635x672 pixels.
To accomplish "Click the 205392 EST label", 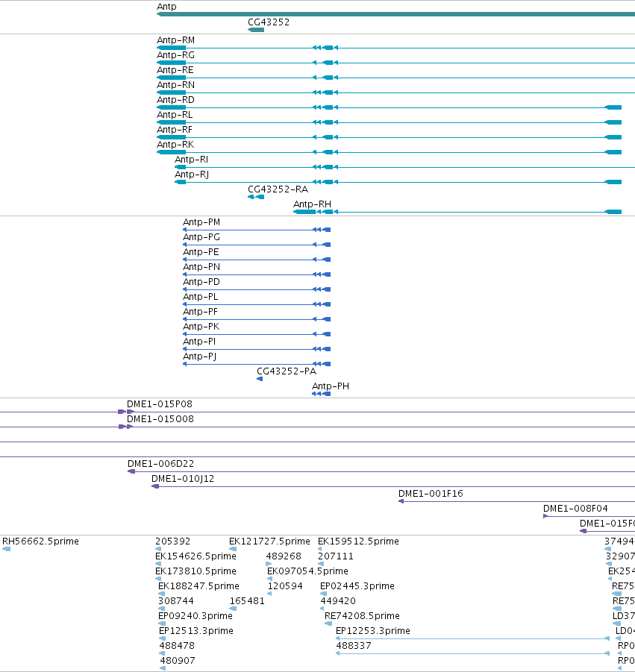I will [173, 541].
